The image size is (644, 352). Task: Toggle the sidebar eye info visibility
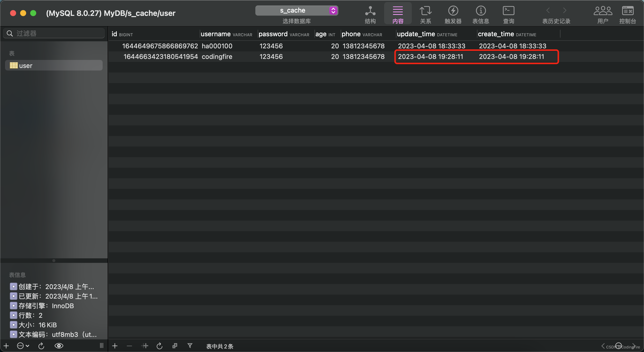pos(59,346)
